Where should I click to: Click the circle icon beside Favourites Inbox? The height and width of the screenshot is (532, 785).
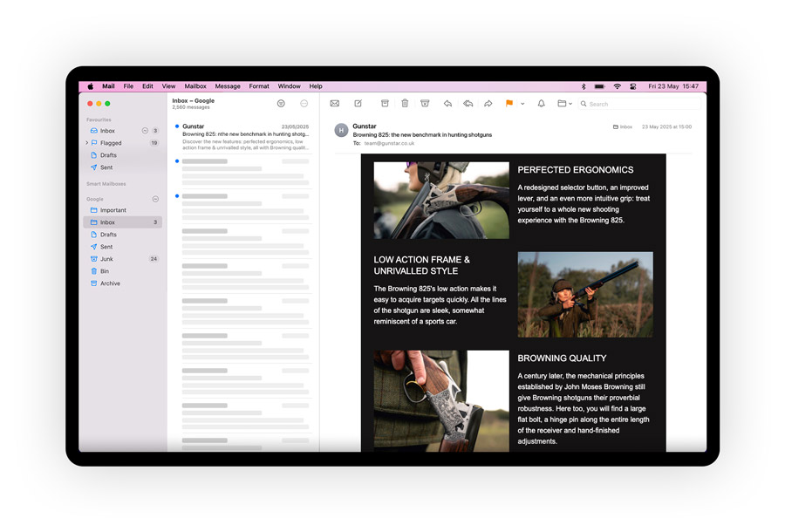point(145,131)
